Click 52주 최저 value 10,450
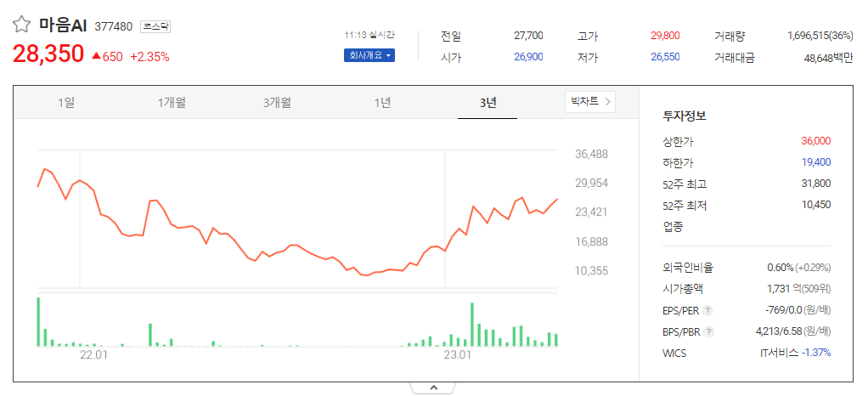The width and height of the screenshot is (868, 396). pyautogui.click(x=816, y=205)
